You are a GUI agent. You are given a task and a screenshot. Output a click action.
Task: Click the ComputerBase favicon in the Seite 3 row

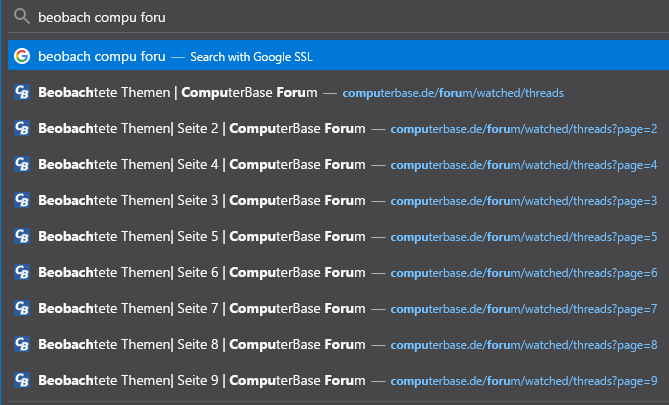22,200
